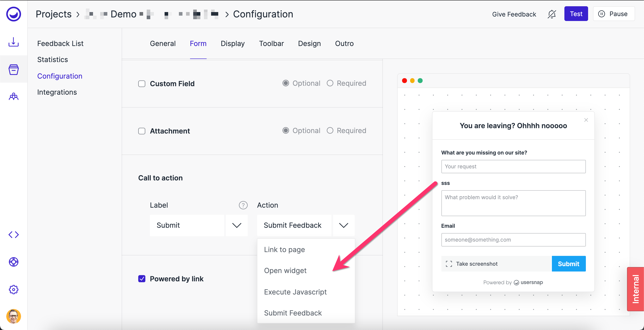Image resolution: width=644 pixels, height=330 pixels.
Task: Close the preview widget with X
Action: coord(586,120)
